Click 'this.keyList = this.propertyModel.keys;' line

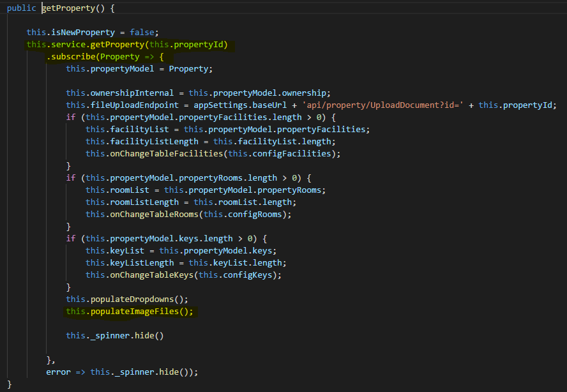[x=181, y=251]
